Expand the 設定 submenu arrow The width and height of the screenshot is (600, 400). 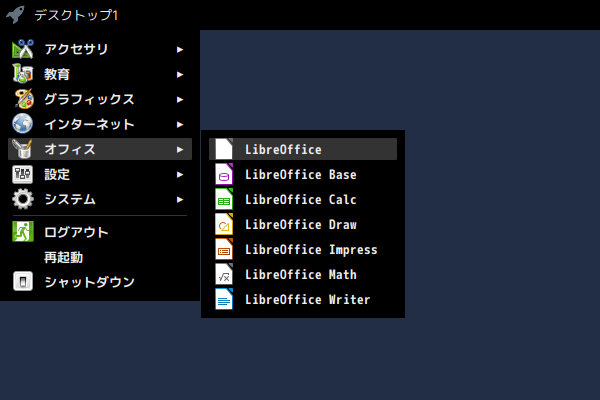tap(180, 175)
